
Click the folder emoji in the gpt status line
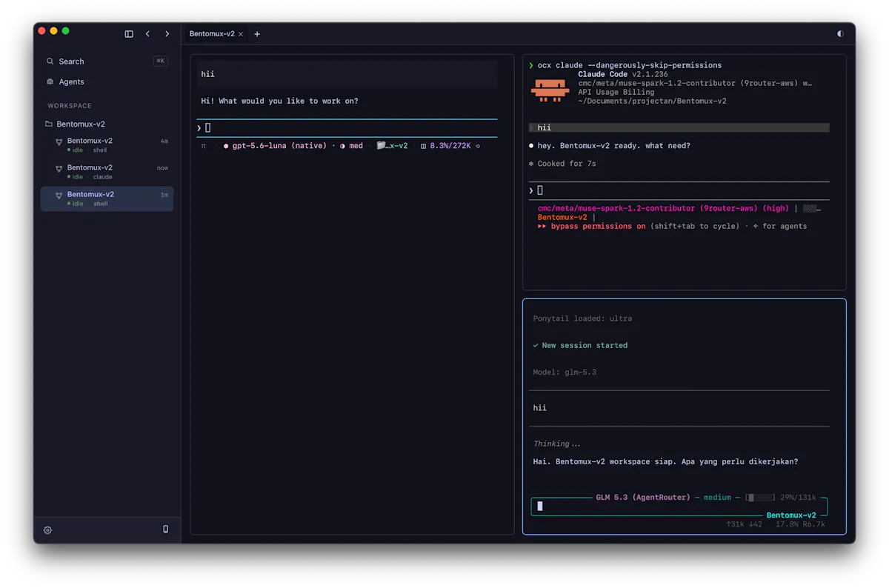click(381, 146)
